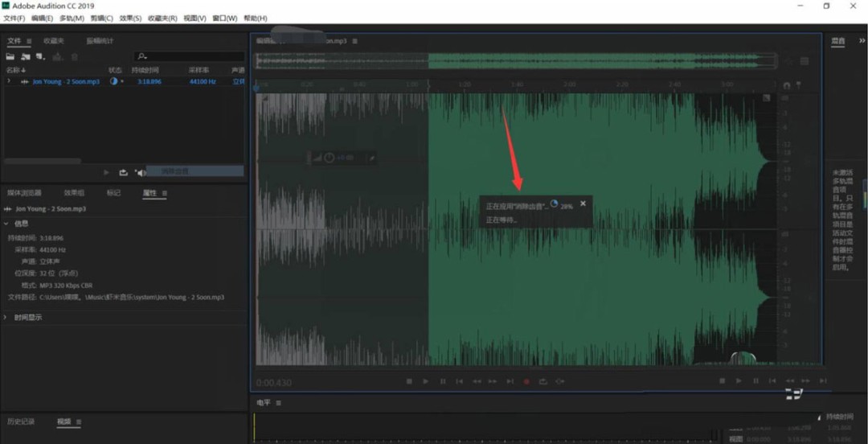This screenshot has height=444, width=868.
Task: Click the file search input field
Action: 193,56
